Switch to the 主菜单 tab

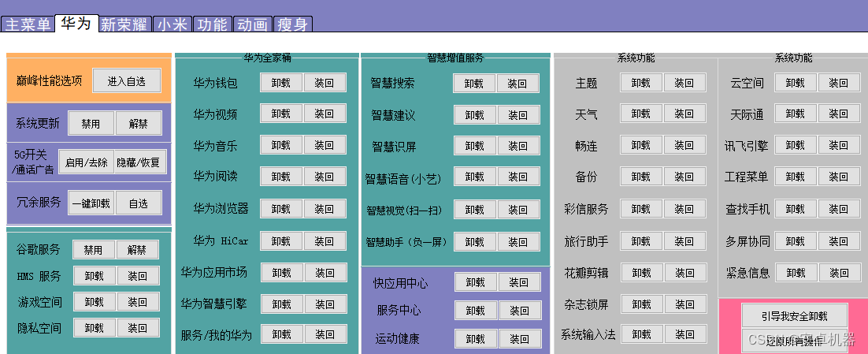[x=28, y=24]
